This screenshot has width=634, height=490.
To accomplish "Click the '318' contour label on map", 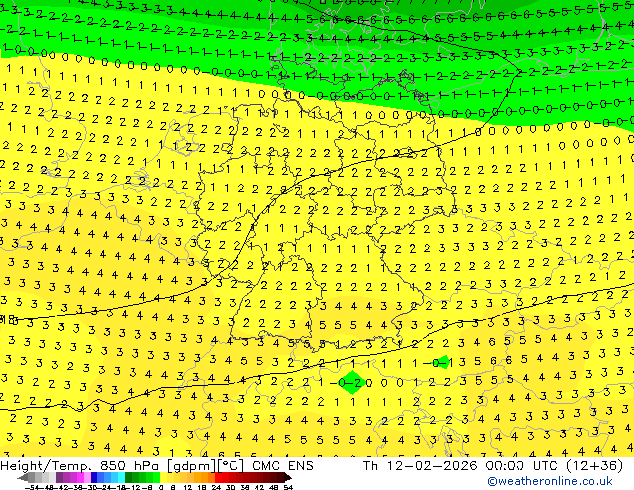I will [9, 321].
